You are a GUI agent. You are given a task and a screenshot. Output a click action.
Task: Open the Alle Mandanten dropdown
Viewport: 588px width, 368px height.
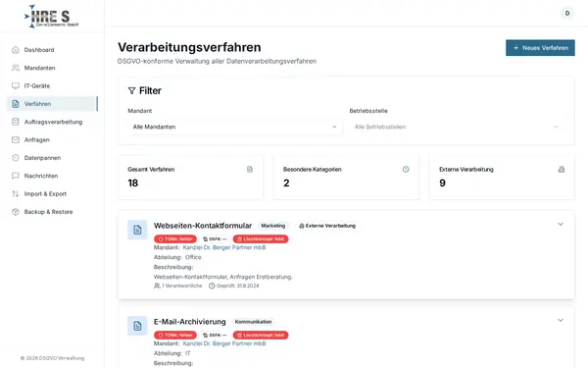(235, 127)
